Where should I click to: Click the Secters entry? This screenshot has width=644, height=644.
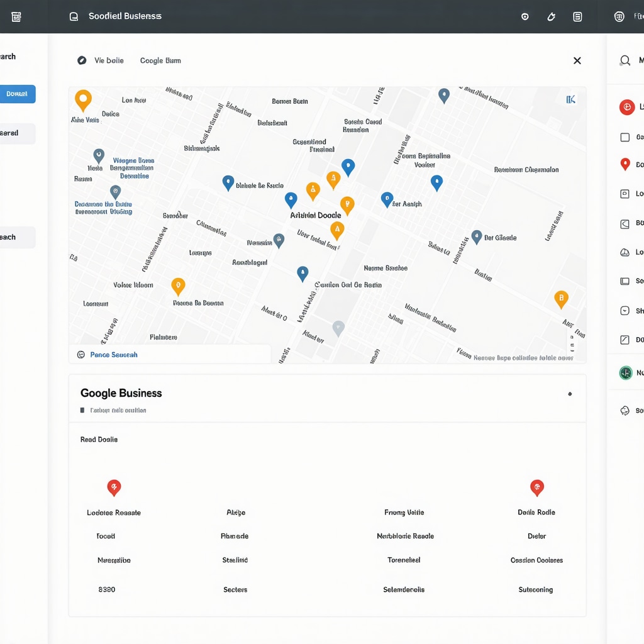point(235,589)
